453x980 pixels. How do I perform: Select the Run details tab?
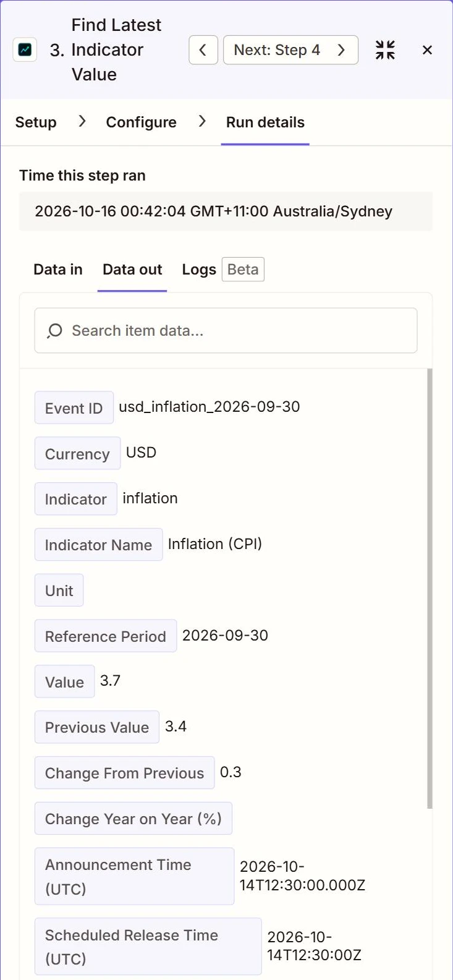click(265, 122)
